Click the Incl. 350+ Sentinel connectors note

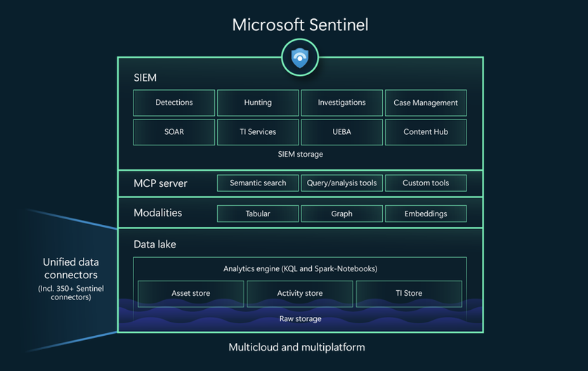(x=71, y=292)
